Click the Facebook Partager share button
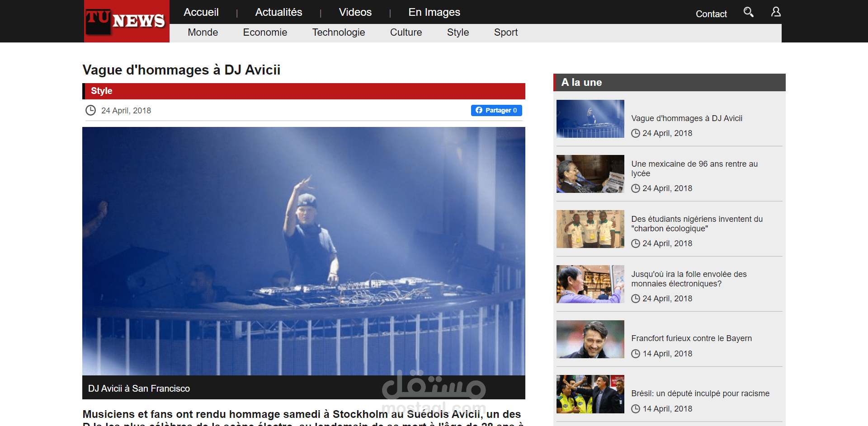 [x=496, y=110]
